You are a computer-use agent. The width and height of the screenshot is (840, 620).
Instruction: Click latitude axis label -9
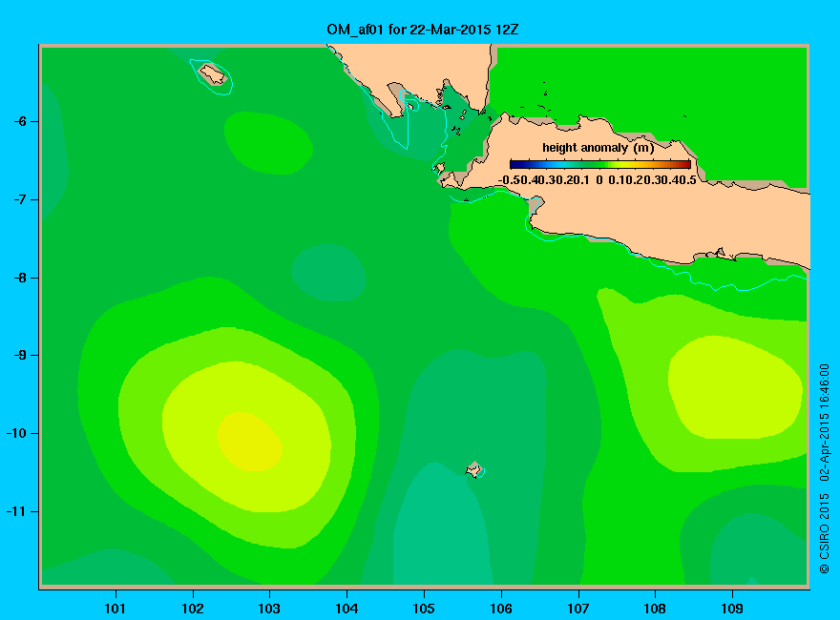[20, 355]
